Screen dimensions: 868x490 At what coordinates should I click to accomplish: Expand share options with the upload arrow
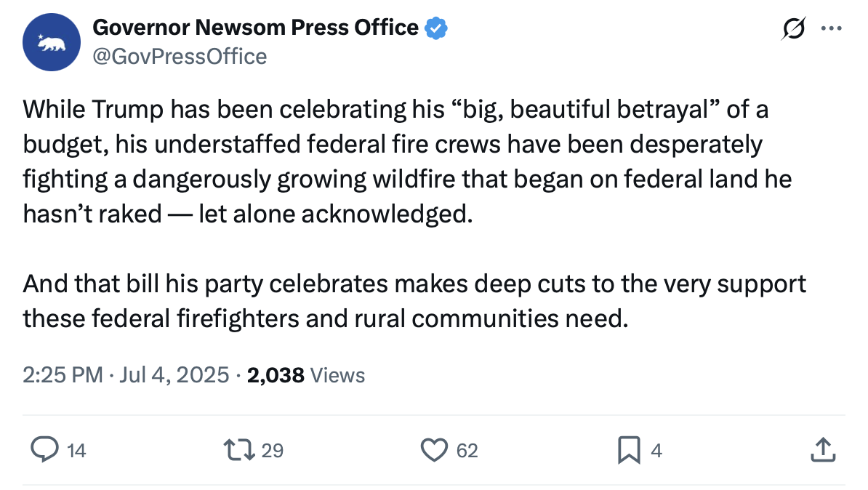(x=821, y=449)
